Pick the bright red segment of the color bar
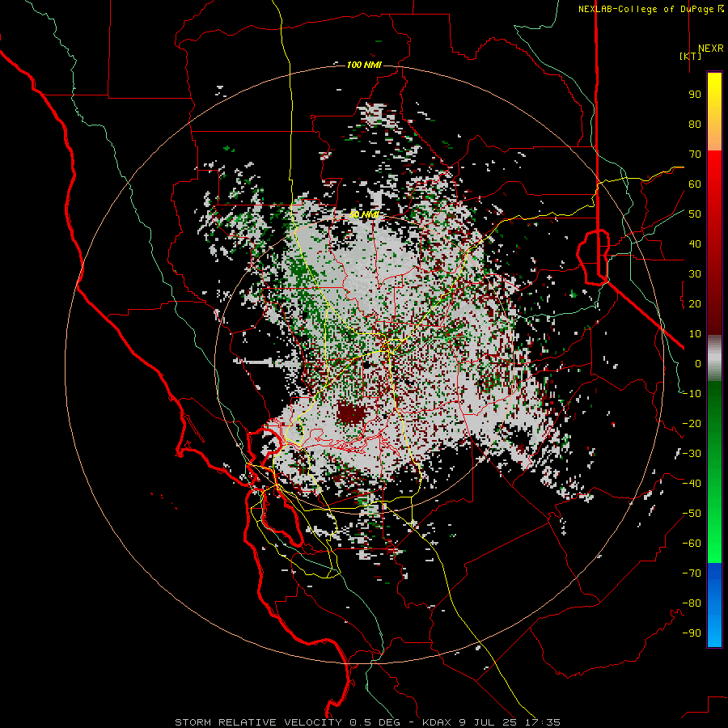The image size is (728, 728). point(714,195)
